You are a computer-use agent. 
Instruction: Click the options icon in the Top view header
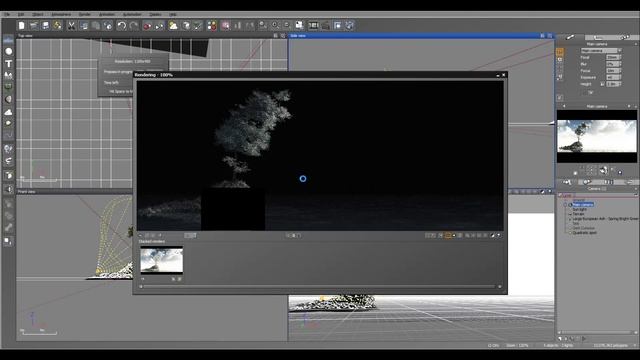(x=276, y=36)
